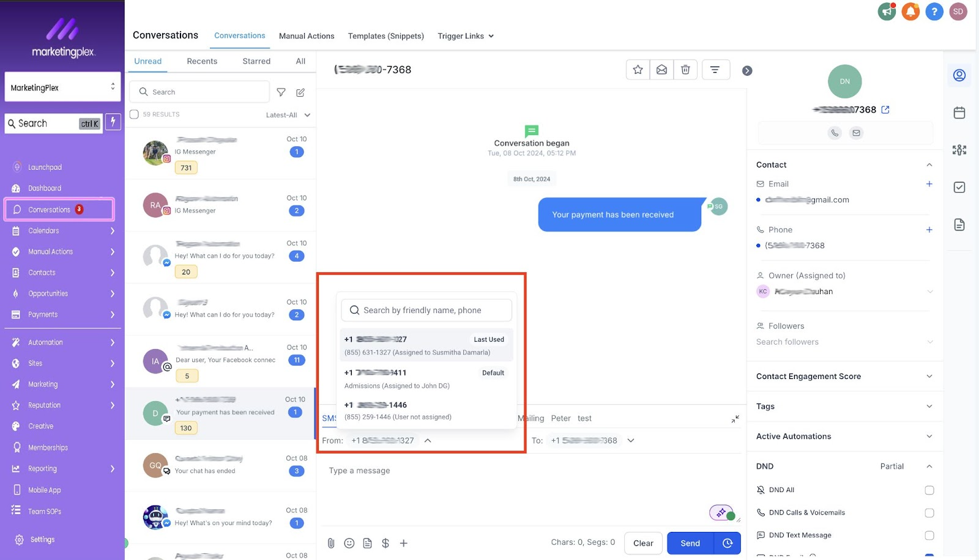The width and height of the screenshot is (979, 560).
Task: Collapse the From number dropdown chevron
Action: 428,440
